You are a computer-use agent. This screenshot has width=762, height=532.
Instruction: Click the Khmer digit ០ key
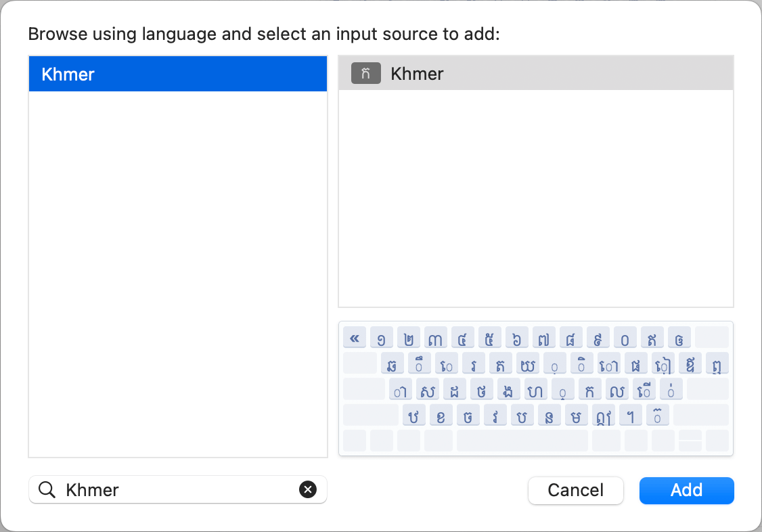625,337
